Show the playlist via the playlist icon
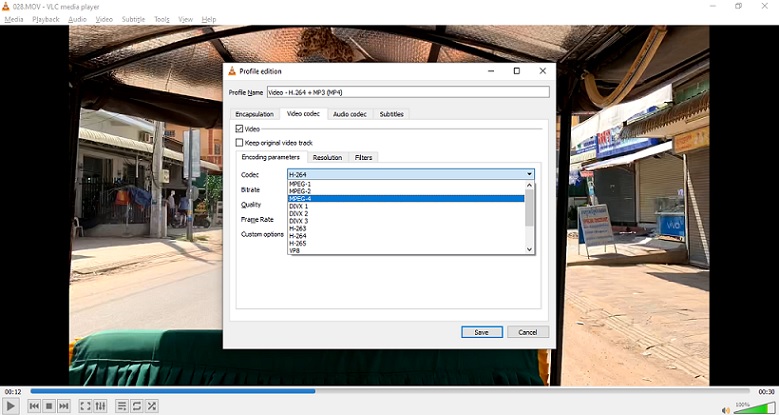The width and height of the screenshot is (779, 415). point(122,406)
